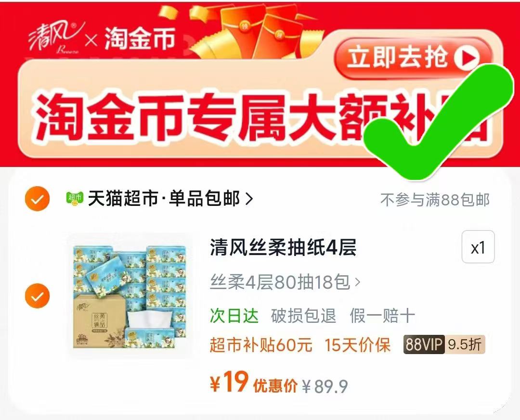
Task: Open the 丝柔4层80抽18包 specification selector
Action: pos(285,282)
